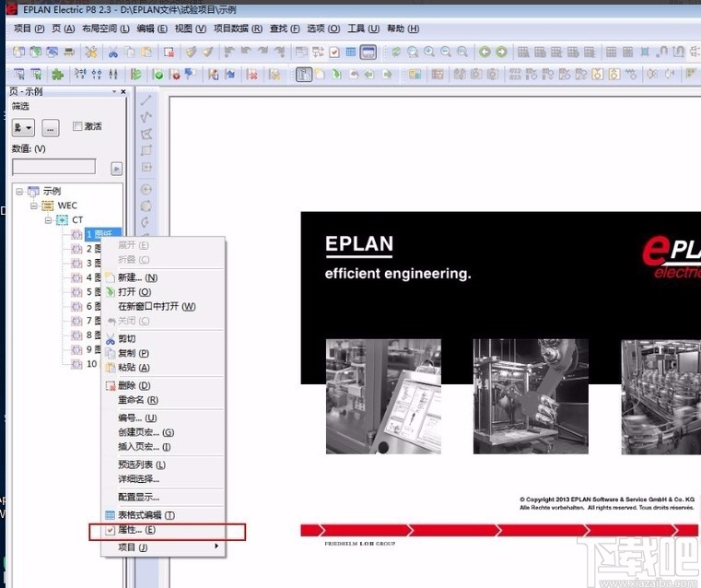The height and width of the screenshot is (588, 701).
Task: Click the blue snap-to-object icon
Action: (x=644, y=53)
